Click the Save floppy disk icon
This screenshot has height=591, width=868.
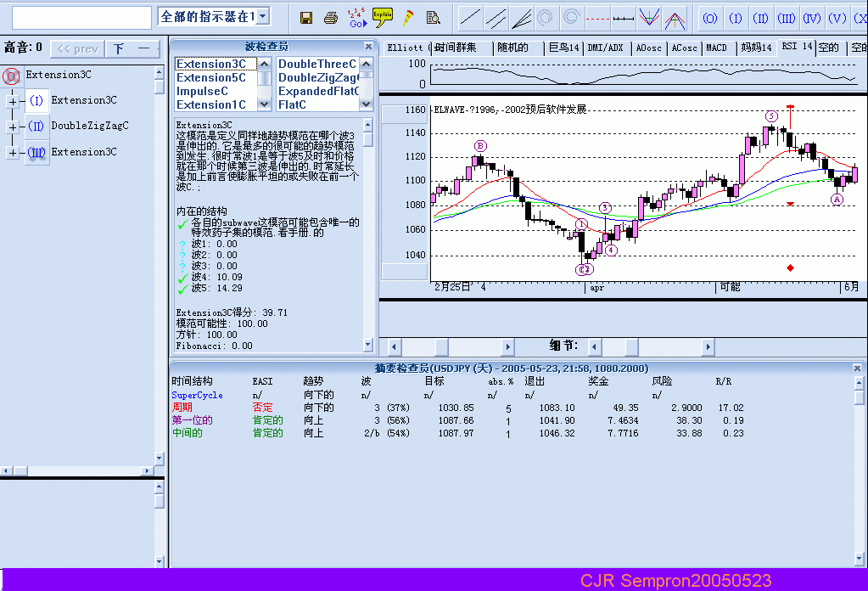point(306,17)
